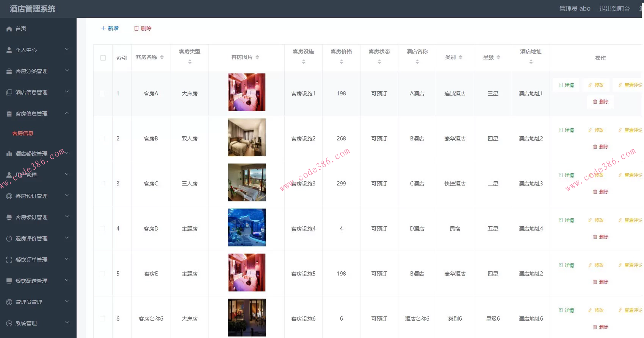
Task: Expand the 酒店信息管理 submenu chevron
Action: [x=67, y=92]
